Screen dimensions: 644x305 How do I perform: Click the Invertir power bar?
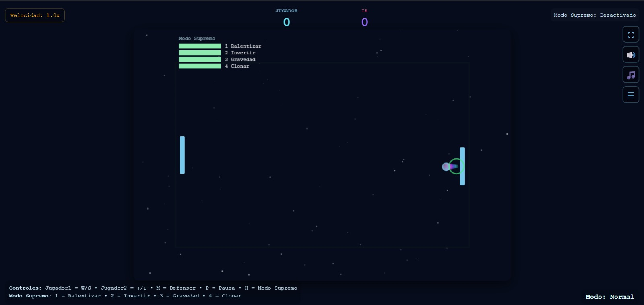[x=200, y=53]
